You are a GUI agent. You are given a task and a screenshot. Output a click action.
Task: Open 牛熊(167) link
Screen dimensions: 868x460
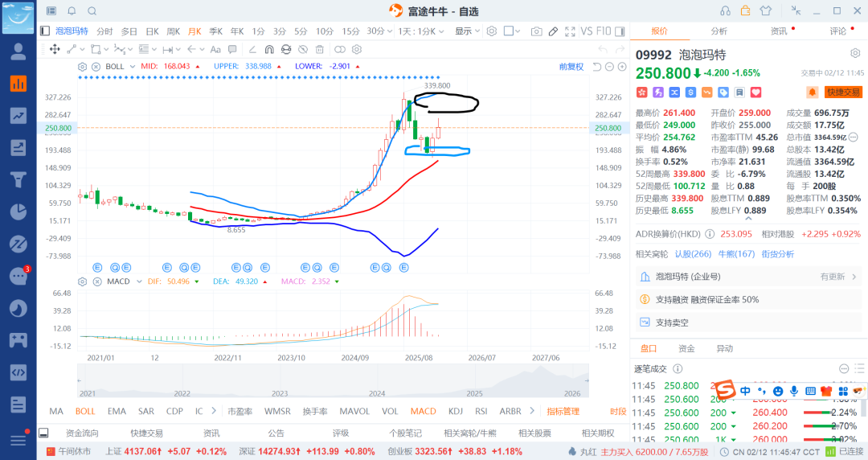click(x=736, y=254)
